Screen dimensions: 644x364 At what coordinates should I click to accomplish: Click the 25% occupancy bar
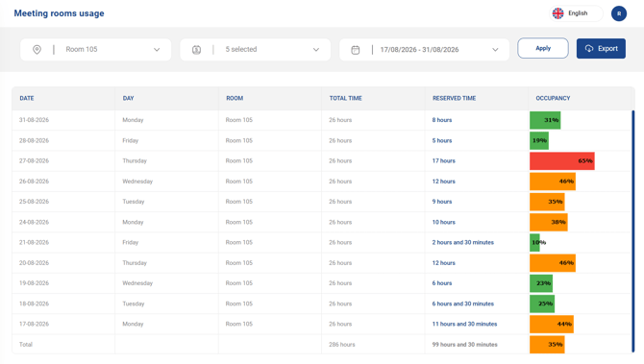click(542, 304)
